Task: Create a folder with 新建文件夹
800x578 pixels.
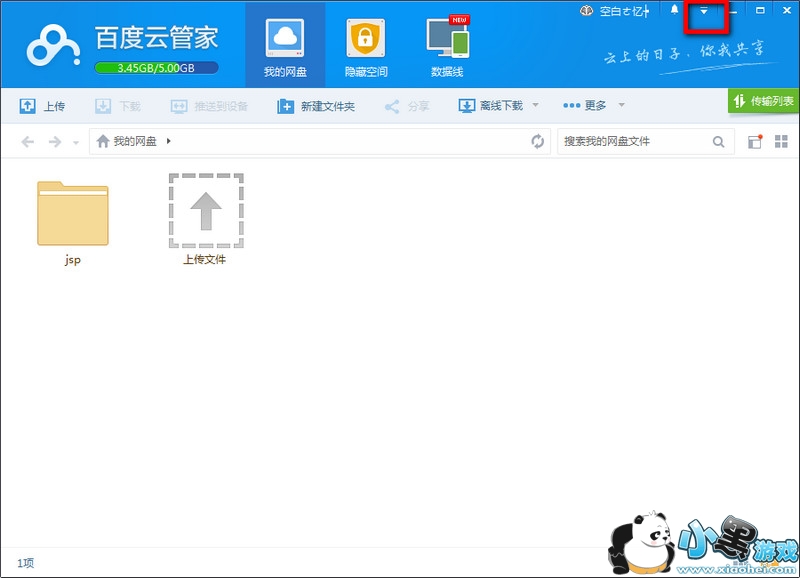Action: (316, 106)
